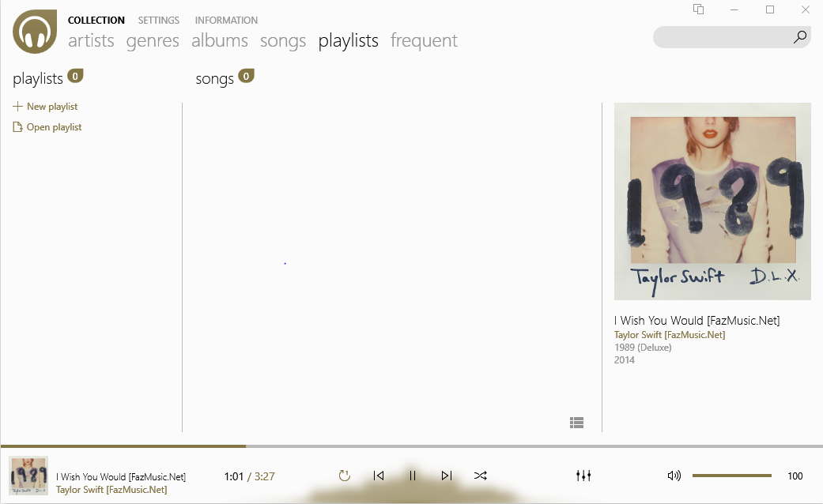Viewport: 823px width, 504px height.
Task: Pause the current song
Action: (412, 476)
